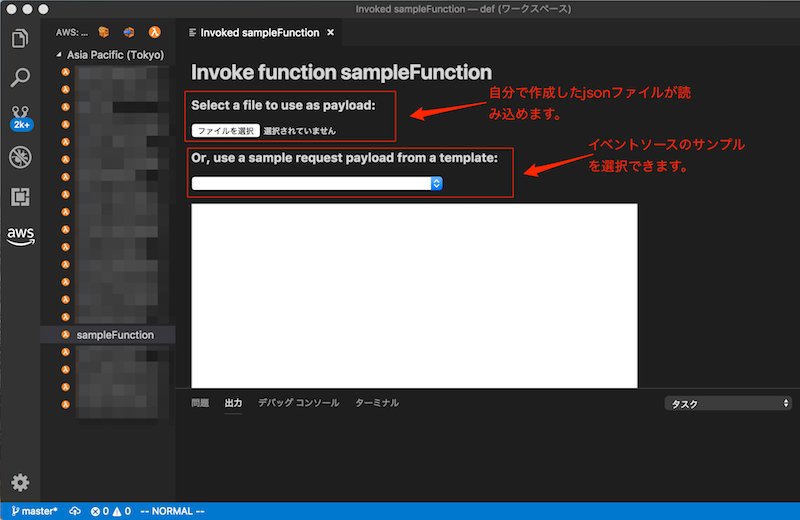
Task: Close the Invoked sampleFunction tab
Action: (331, 33)
